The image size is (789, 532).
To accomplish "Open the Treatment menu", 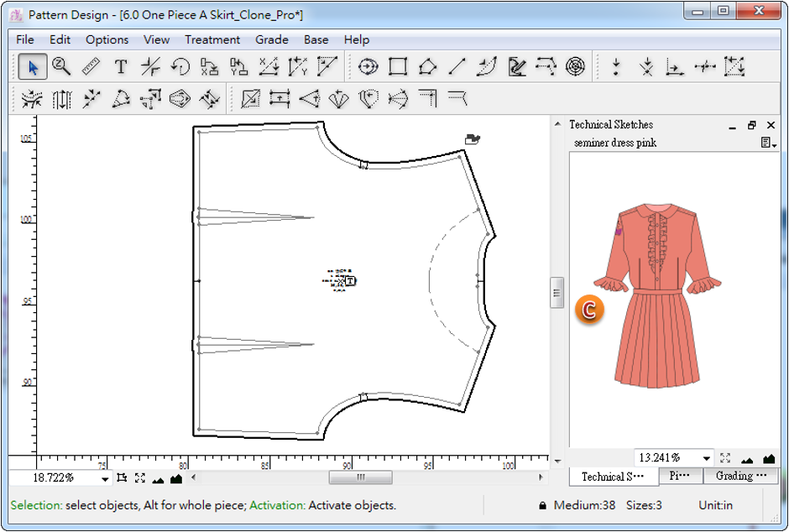I will tap(212, 39).
